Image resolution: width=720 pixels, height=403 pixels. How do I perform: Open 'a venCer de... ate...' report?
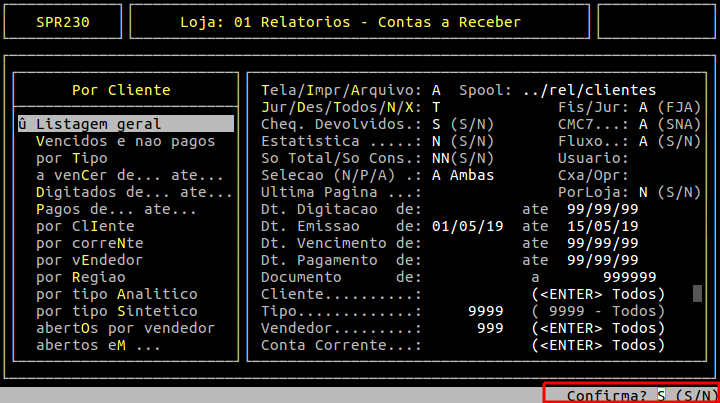click(x=114, y=175)
